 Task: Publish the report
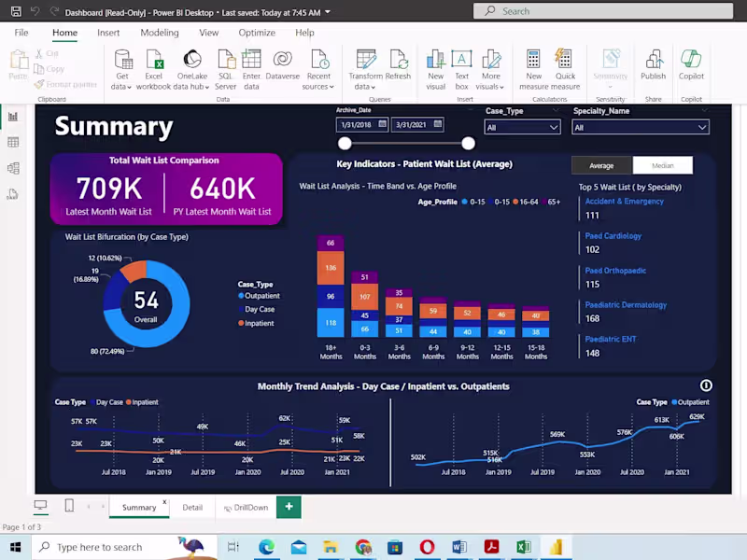pos(654,65)
